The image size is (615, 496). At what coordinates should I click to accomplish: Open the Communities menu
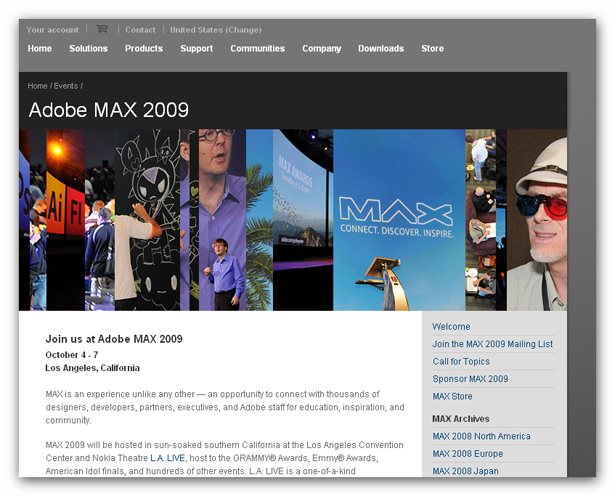(x=257, y=49)
